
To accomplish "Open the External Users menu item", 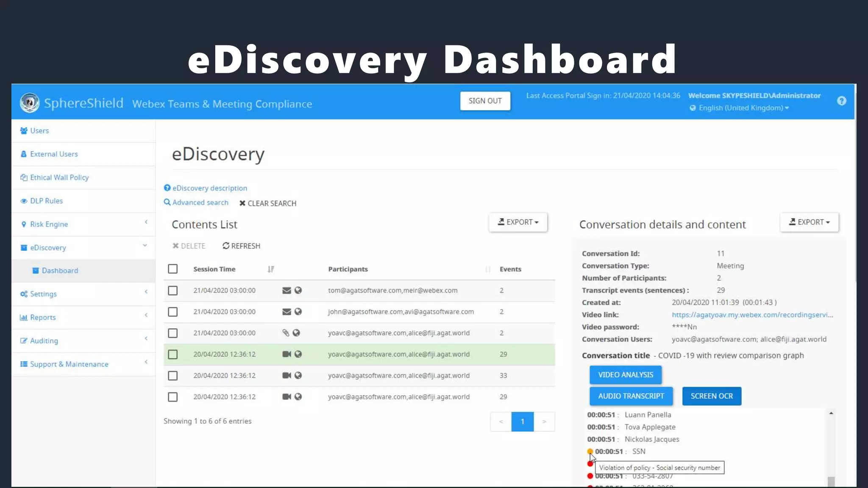I will (x=83, y=154).
